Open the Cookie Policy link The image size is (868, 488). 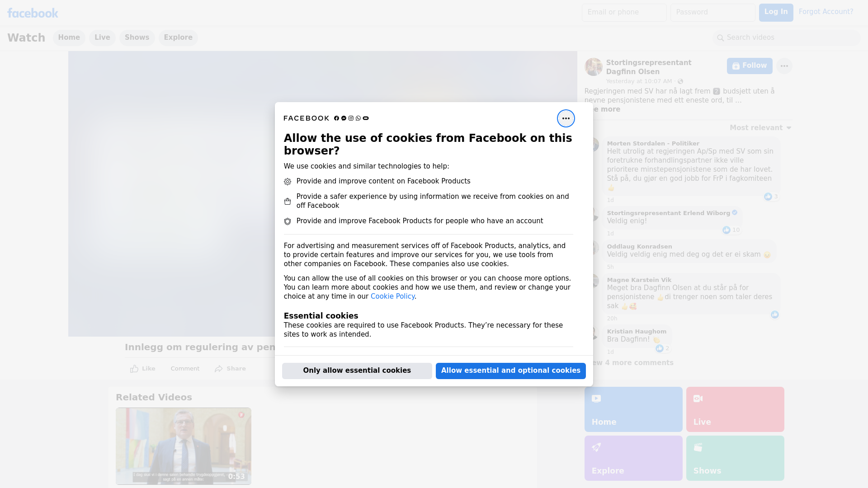coord(392,296)
